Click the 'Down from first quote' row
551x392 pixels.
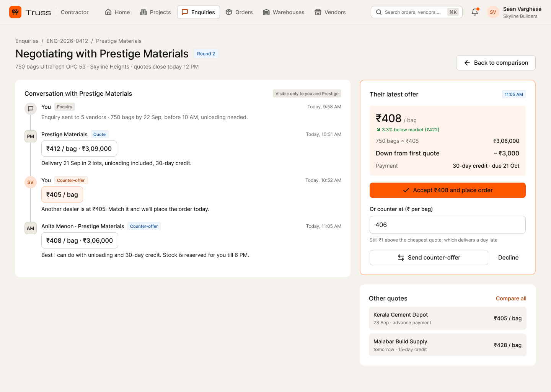448,153
